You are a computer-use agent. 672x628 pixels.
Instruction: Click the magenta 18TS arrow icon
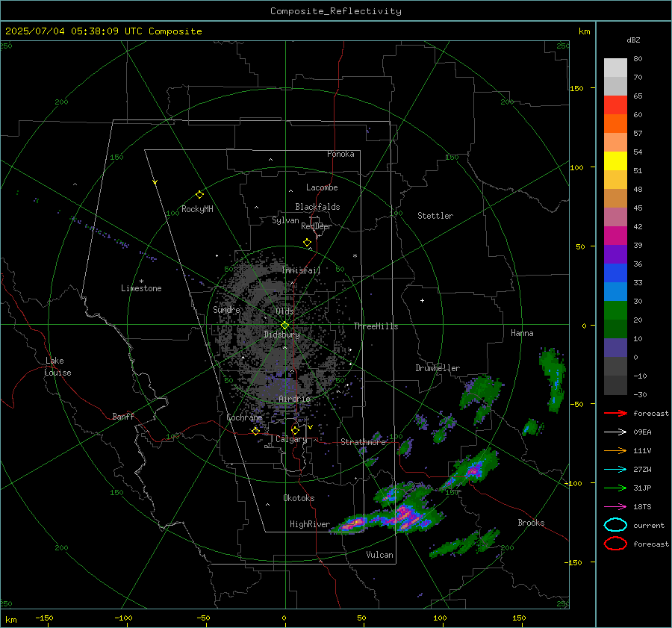(x=615, y=507)
